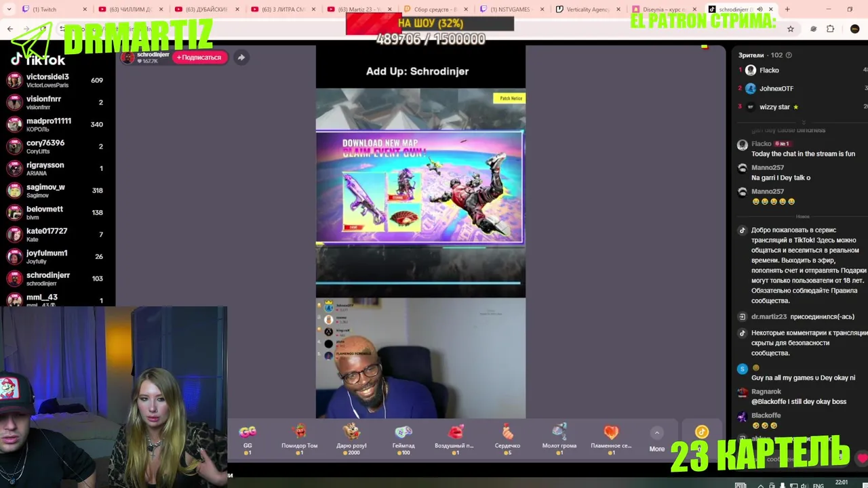This screenshot has height=488, width=868.
Task: Send the Дарю розу gift
Action: coord(351,439)
